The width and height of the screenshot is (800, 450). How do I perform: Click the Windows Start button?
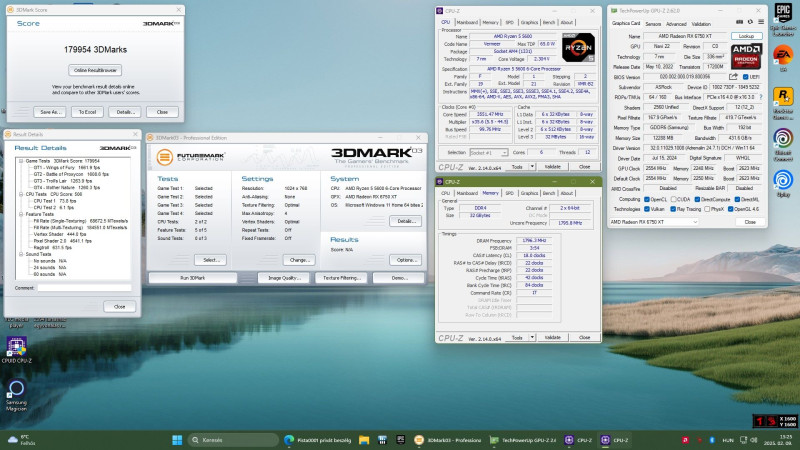click(x=177, y=440)
